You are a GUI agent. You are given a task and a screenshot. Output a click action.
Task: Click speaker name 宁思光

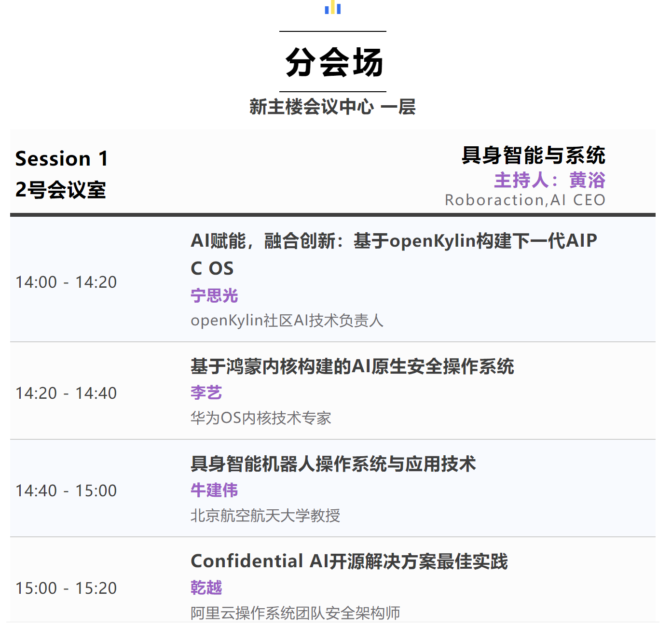(214, 295)
